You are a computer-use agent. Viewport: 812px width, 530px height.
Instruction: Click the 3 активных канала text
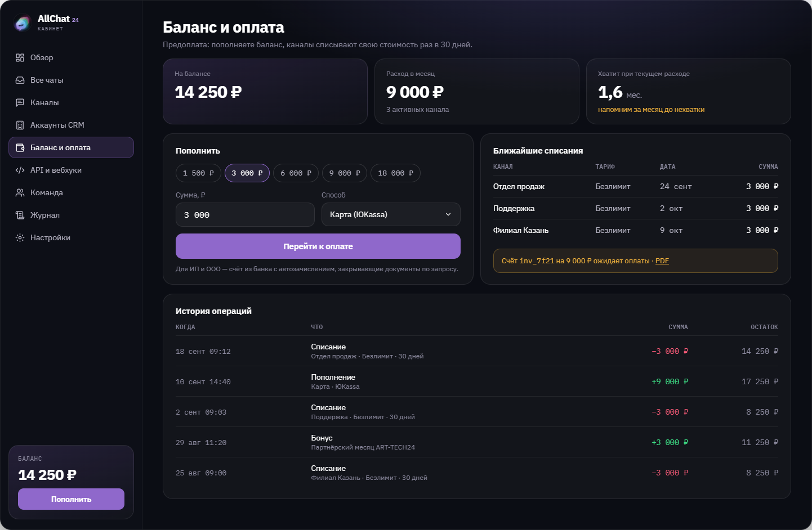pos(417,110)
